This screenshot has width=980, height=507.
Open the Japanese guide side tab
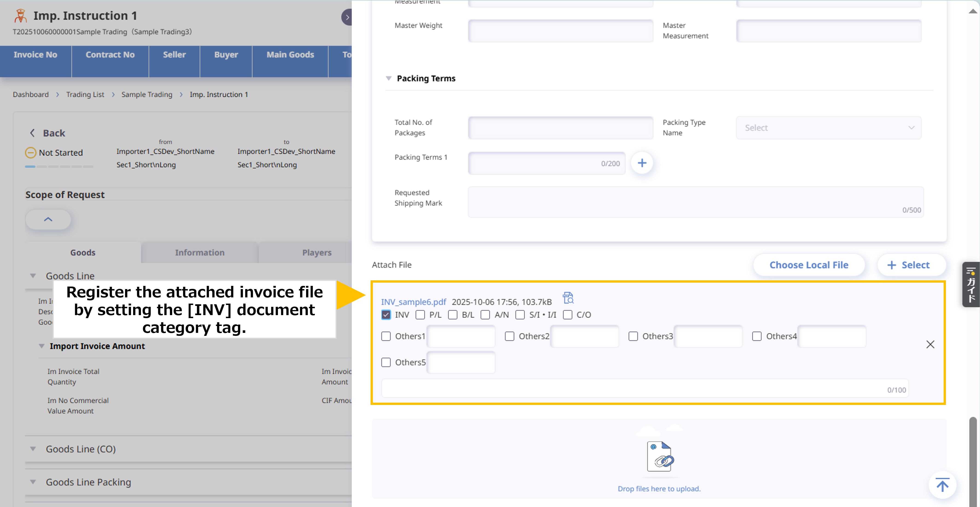(971, 284)
